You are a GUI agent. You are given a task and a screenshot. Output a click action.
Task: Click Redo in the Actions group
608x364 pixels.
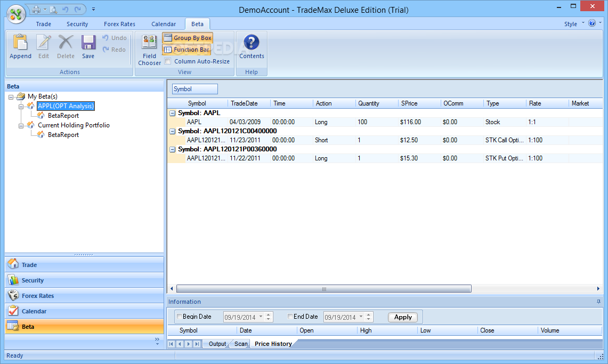[114, 50]
